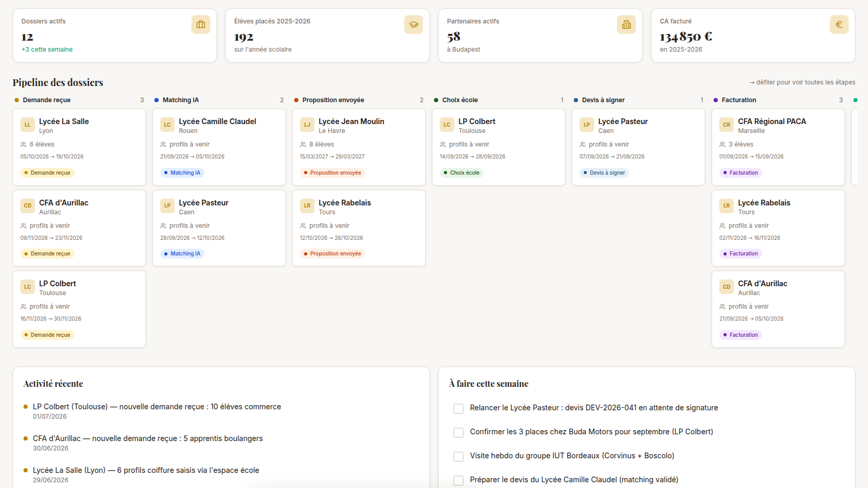The width and height of the screenshot is (868, 488).
Task: Click the LP avatar on Matching IA Lycée Pasteur card
Action: point(167,205)
